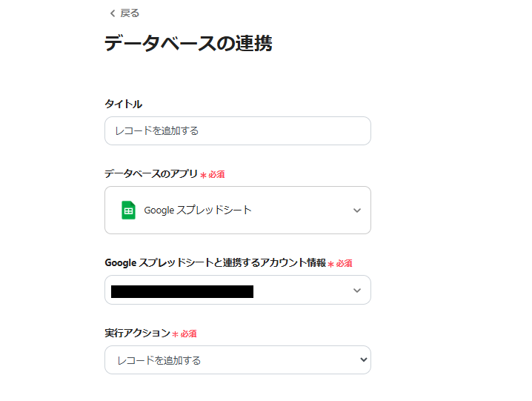Click the タイトル text input field
The image size is (532, 401).
[237, 130]
